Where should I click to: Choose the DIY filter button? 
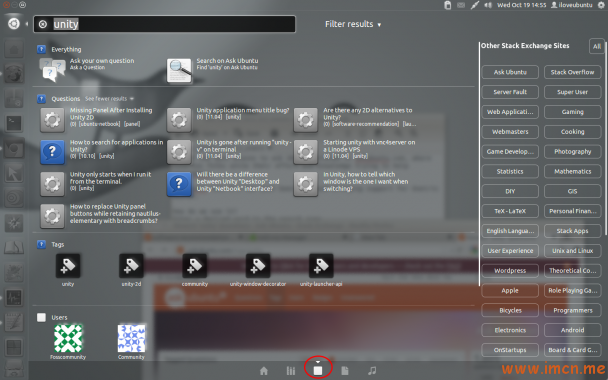click(510, 191)
